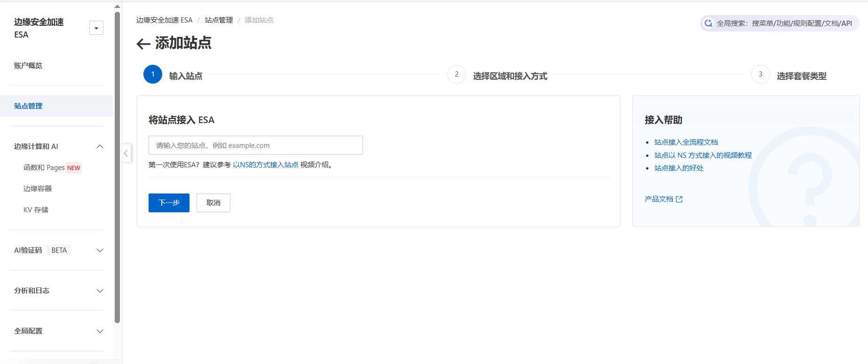Open 站点以 NS 方式接入的视频教程 link
Image resolution: width=868 pixels, height=364 pixels.
point(703,155)
